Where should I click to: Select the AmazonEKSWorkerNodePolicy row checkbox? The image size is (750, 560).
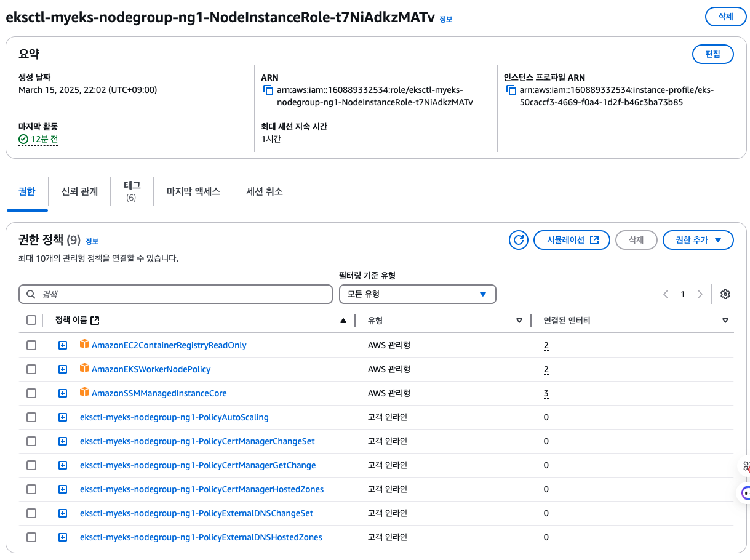31,369
